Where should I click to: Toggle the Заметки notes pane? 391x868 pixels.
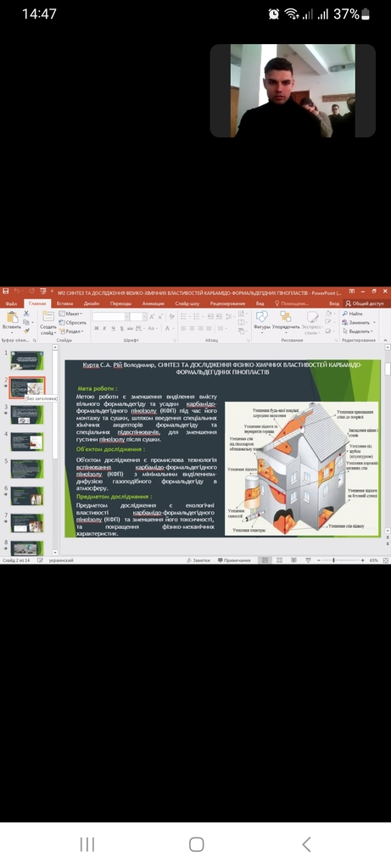(198, 560)
